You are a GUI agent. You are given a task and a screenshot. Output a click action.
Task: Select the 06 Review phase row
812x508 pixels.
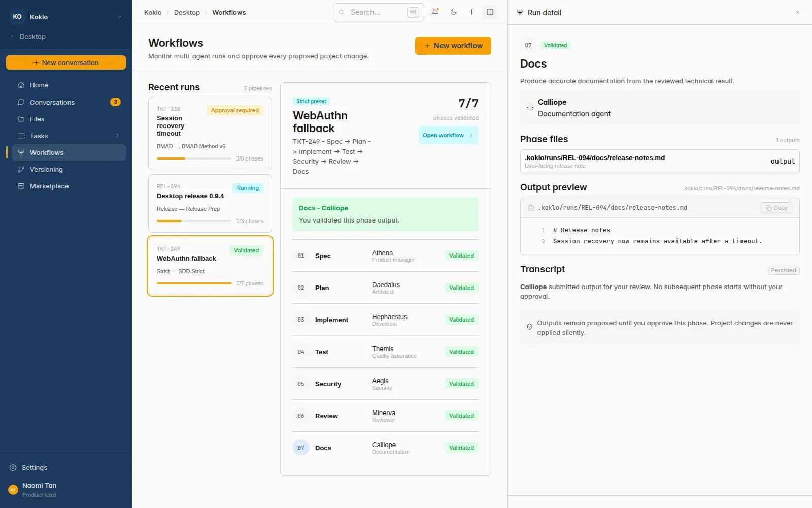click(386, 416)
